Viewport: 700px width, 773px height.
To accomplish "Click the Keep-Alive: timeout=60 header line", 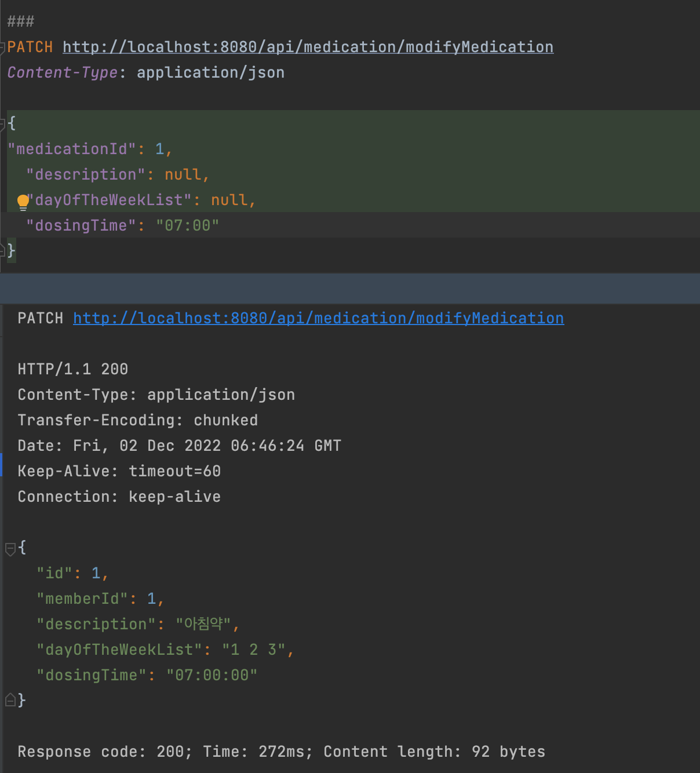I will [x=119, y=471].
